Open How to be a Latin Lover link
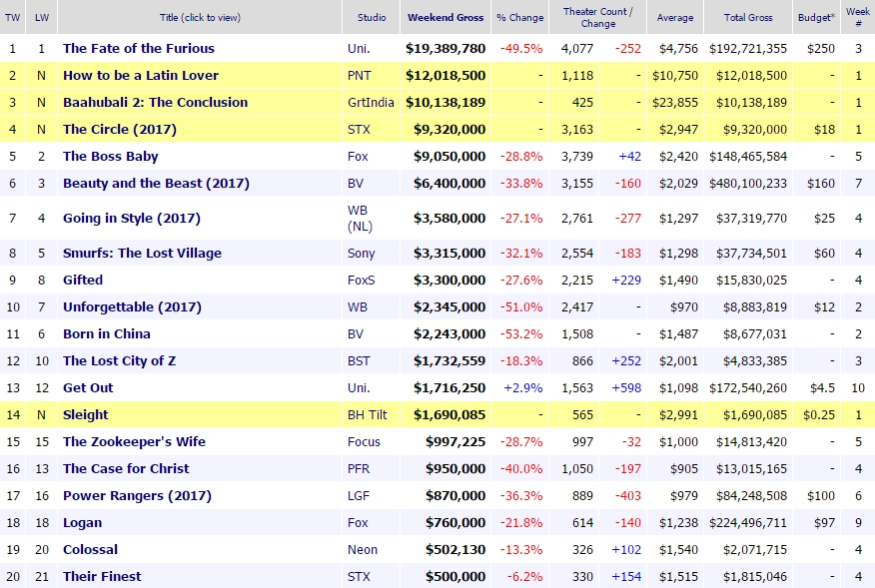 pos(141,75)
